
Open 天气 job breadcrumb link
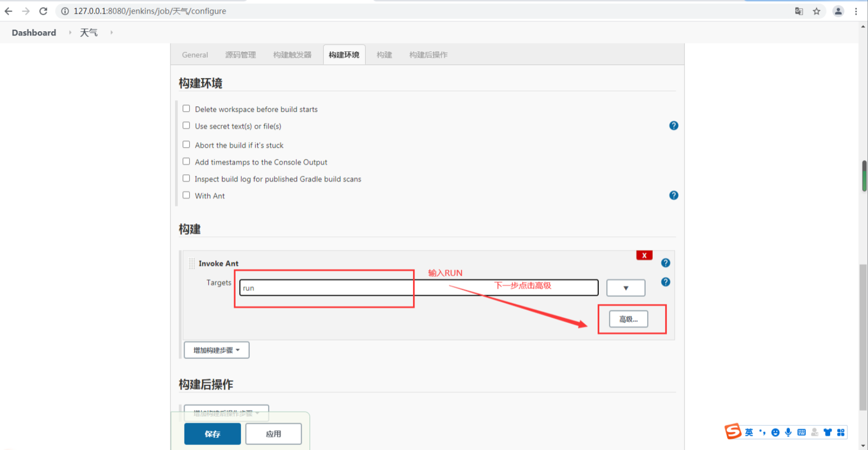click(89, 33)
